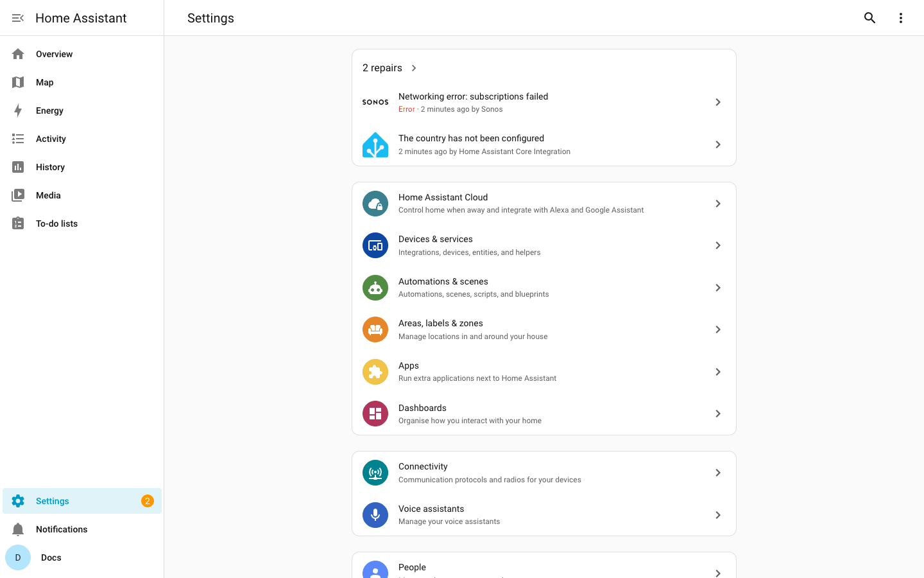Go to Overview in the sidebar

click(x=82, y=54)
